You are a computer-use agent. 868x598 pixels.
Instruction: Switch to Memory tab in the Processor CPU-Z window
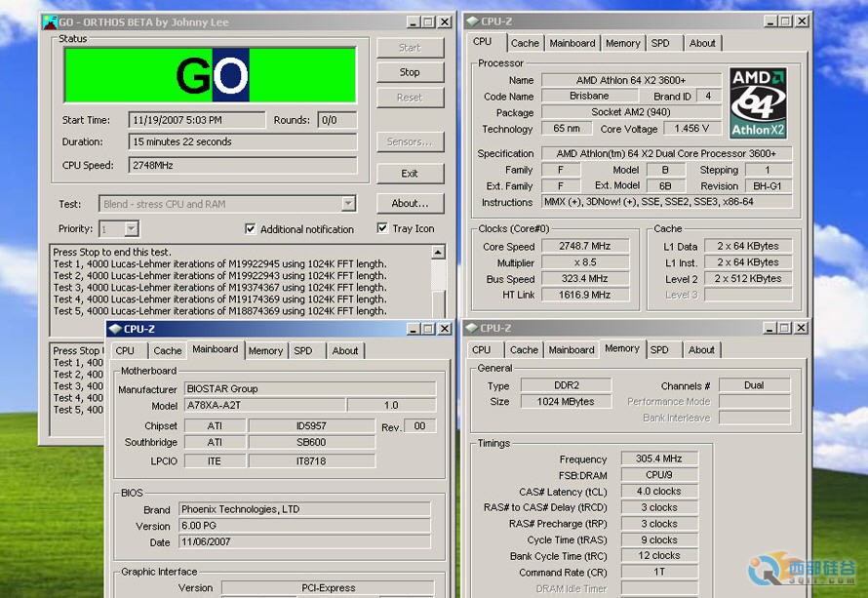(623, 43)
